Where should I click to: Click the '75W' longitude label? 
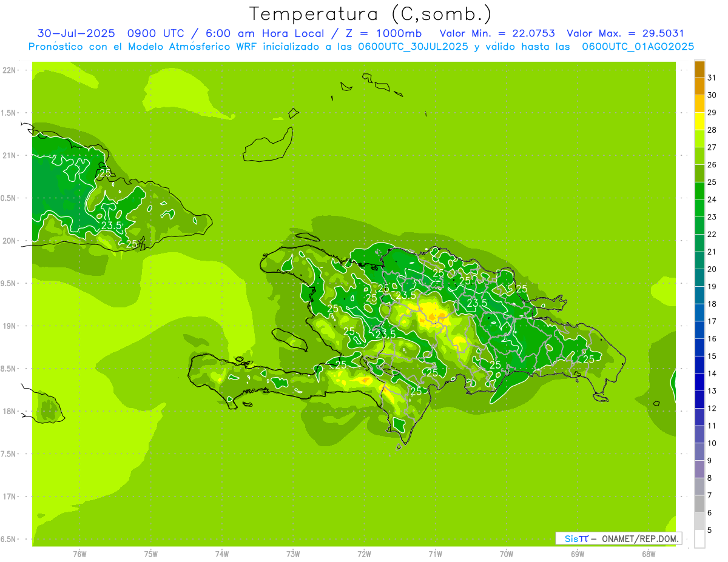(x=151, y=554)
